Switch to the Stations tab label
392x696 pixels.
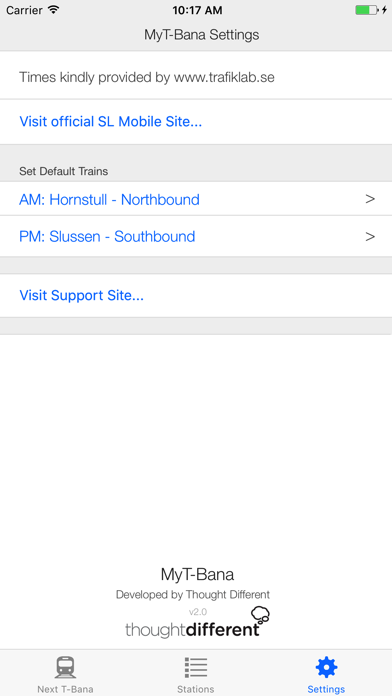point(196,689)
